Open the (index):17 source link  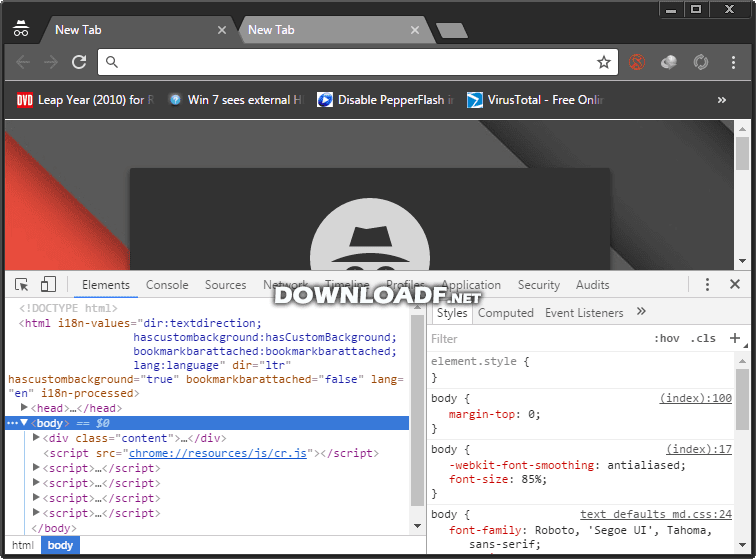pyautogui.click(x=699, y=450)
